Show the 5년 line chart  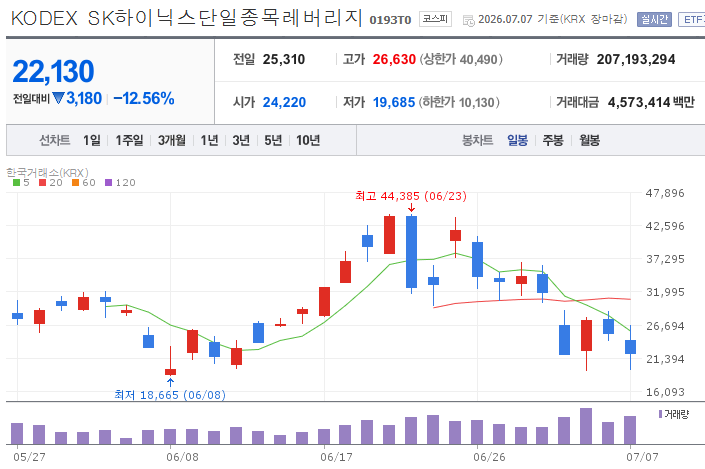coord(273,140)
